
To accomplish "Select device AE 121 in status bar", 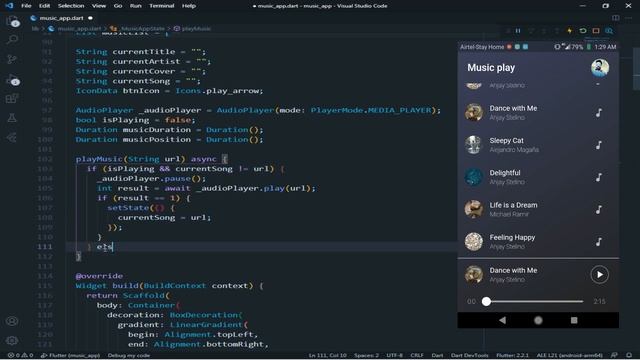I will pyautogui.click(x=569, y=356).
